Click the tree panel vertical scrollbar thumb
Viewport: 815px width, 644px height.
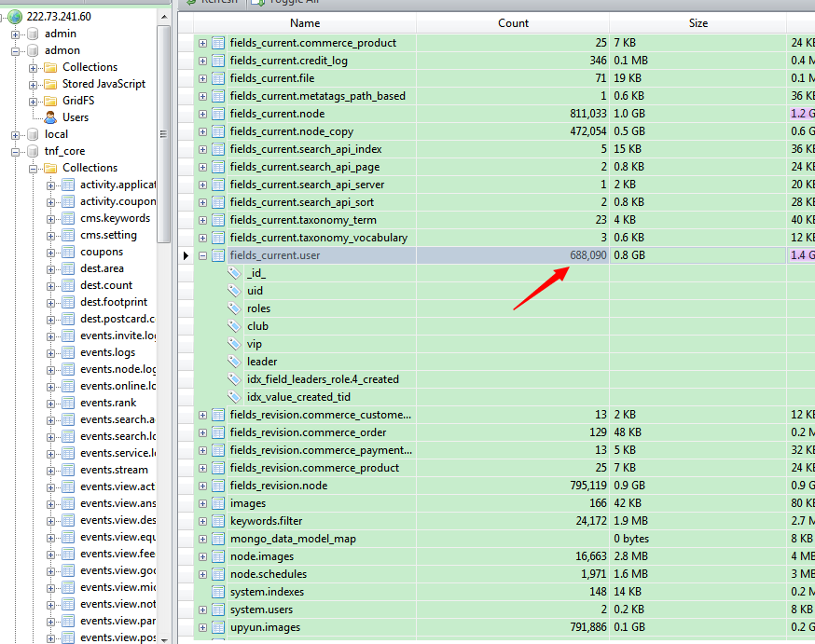(164, 134)
